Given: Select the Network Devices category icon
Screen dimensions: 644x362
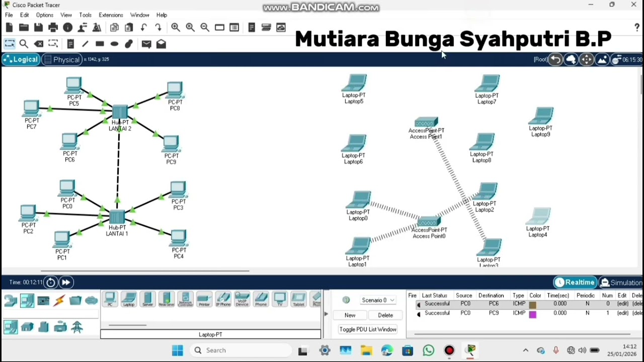Looking at the screenshot, I should click(x=11, y=301).
